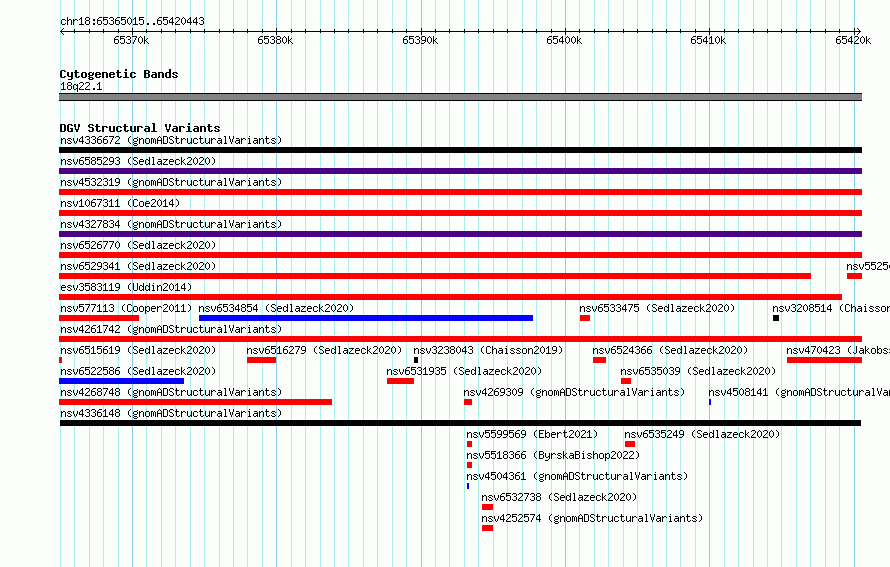Click the red bar under esv3583119
The width and height of the screenshot is (890, 567).
pos(451,297)
